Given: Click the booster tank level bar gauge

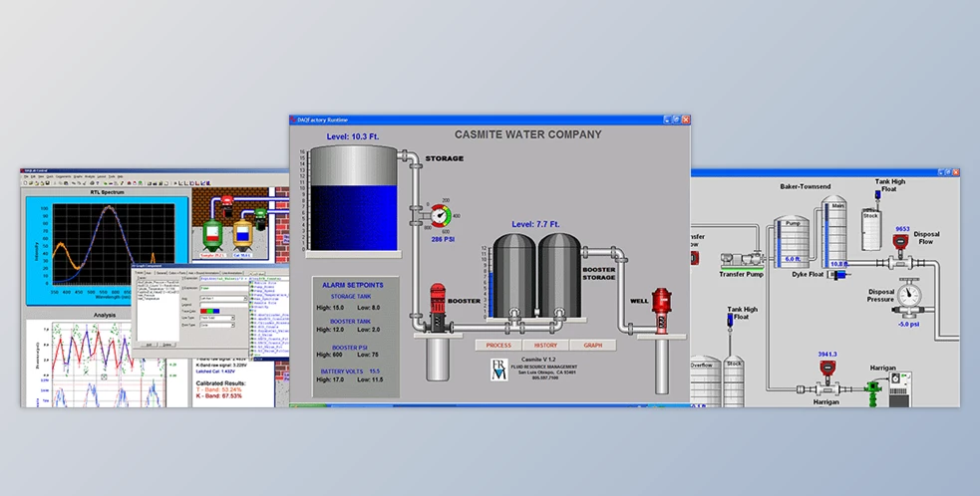Looking at the screenshot, I should tap(490, 283).
